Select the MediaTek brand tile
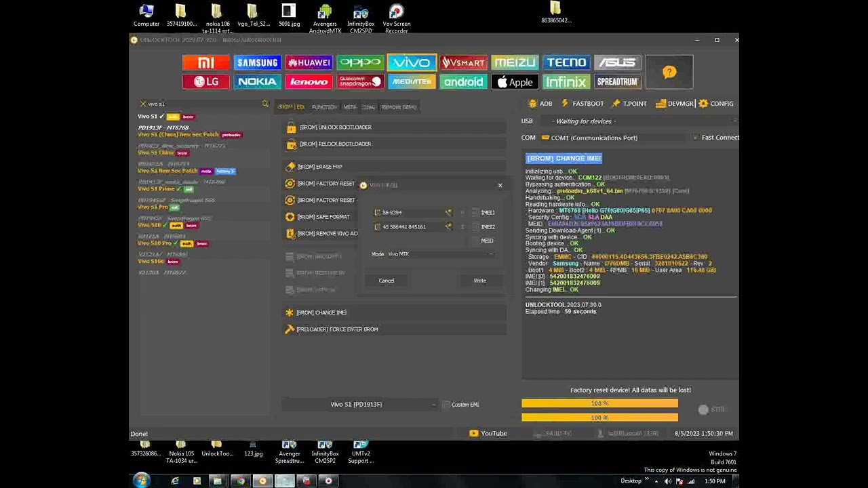868x488 pixels. [x=412, y=81]
